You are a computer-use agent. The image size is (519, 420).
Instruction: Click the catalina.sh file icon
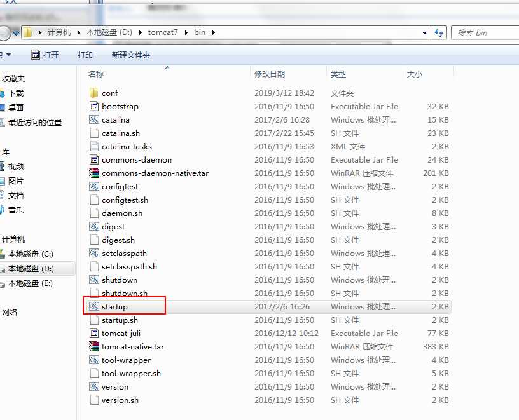tap(94, 133)
